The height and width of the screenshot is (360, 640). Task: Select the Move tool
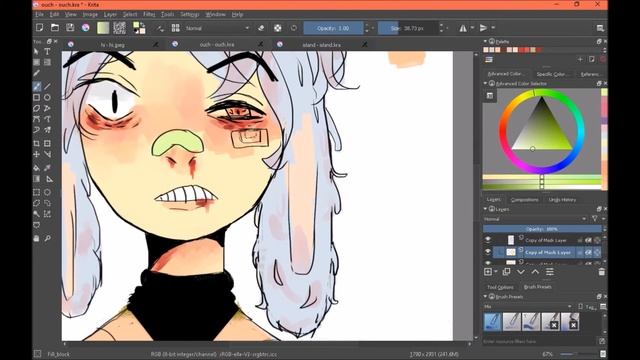(36, 154)
